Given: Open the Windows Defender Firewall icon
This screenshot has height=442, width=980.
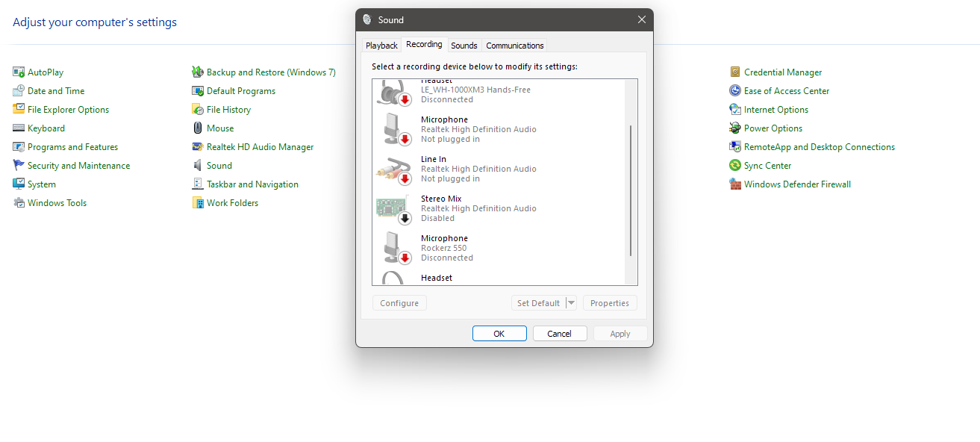Looking at the screenshot, I should click(735, 184).
